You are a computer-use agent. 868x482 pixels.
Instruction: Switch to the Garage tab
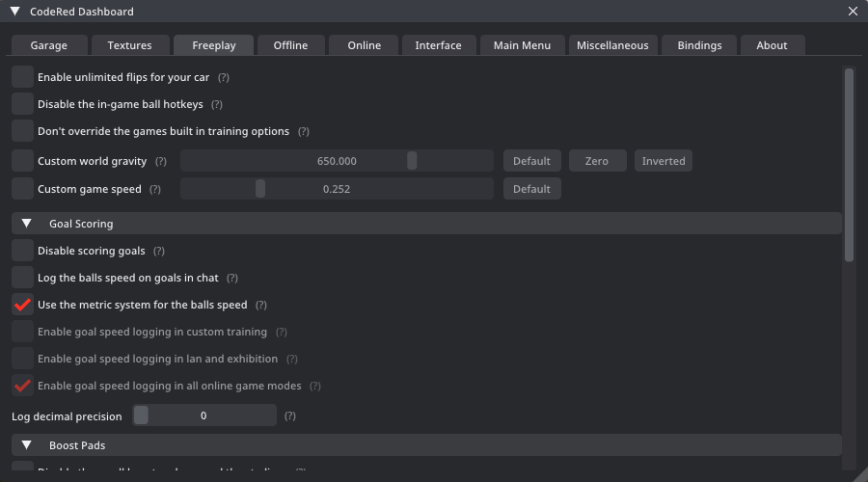(x=49, y=45)
